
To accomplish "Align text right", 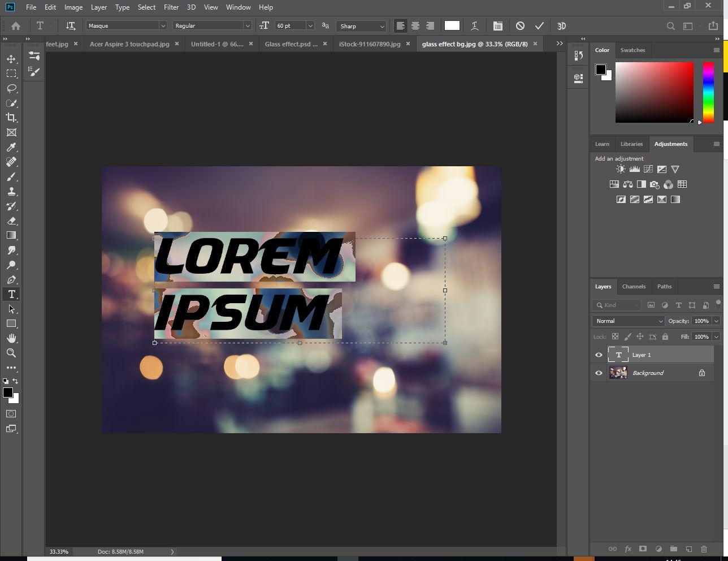I will (430, 26).
